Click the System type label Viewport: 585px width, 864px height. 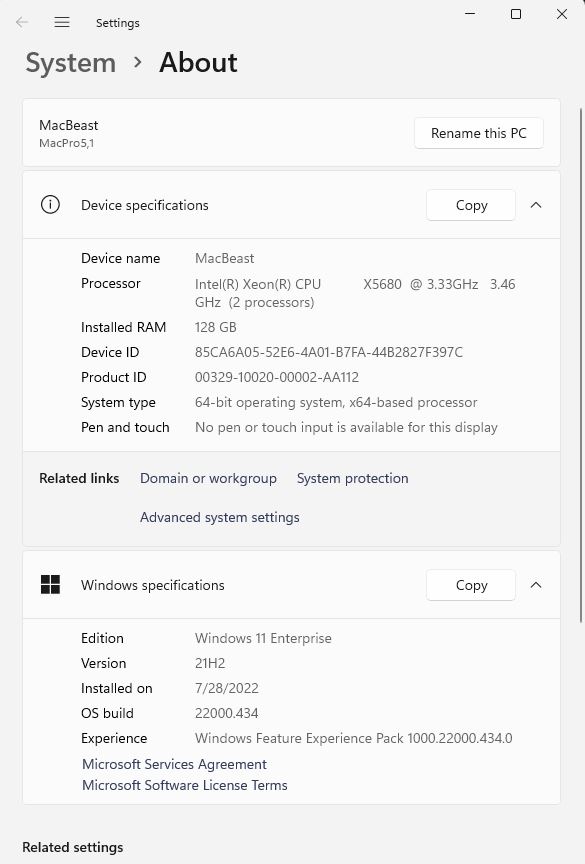pyautogui.click(x=118, y=402)
